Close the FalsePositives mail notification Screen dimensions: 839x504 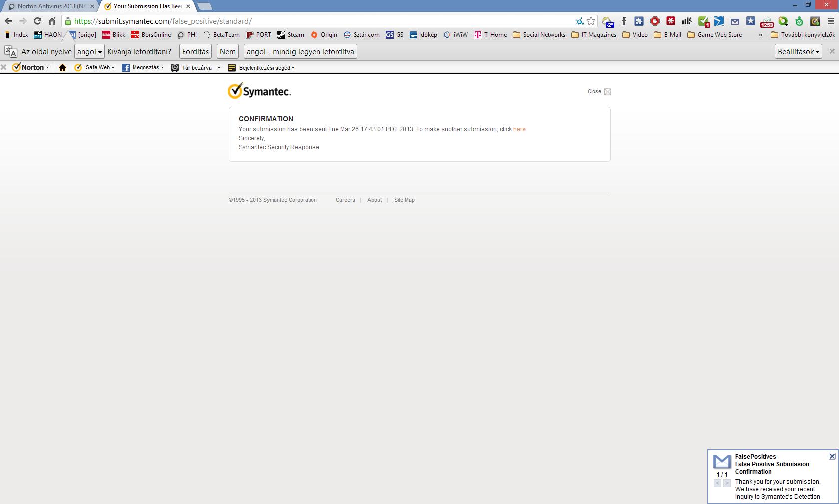click(x=832, y=456)
